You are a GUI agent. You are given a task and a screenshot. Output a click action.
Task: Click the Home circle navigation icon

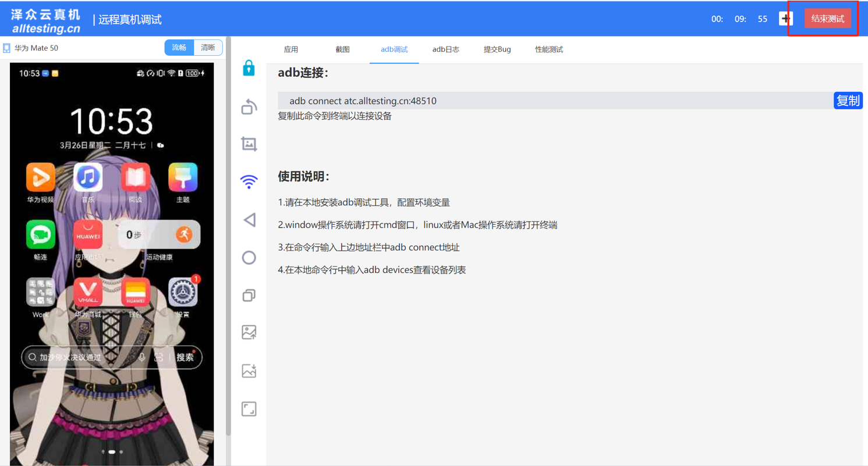click(x=249, y=257)
